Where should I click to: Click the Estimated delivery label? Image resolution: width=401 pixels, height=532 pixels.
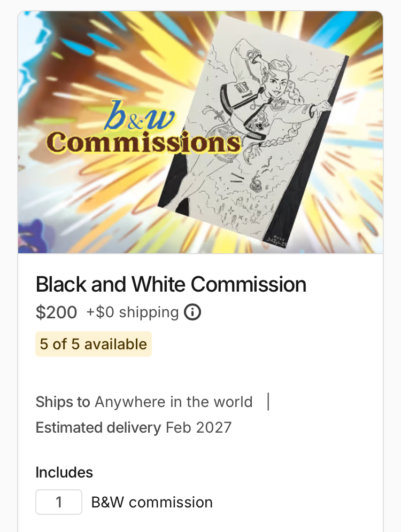pos(98,427)
